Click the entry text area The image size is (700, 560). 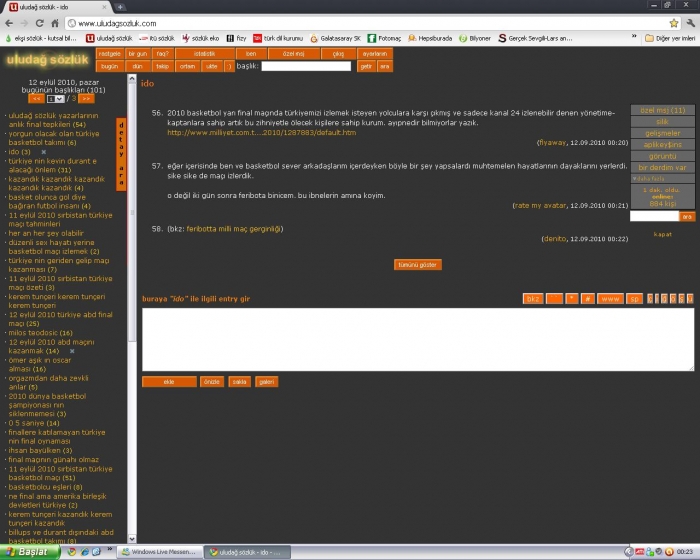[x=415, y=339]
